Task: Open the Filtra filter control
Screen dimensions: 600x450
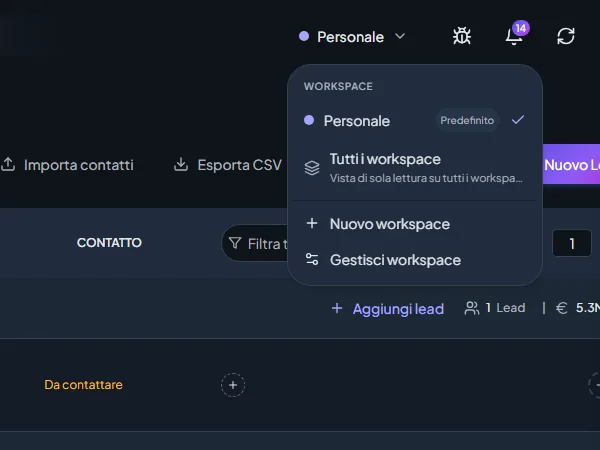Action: pos(255,243)
